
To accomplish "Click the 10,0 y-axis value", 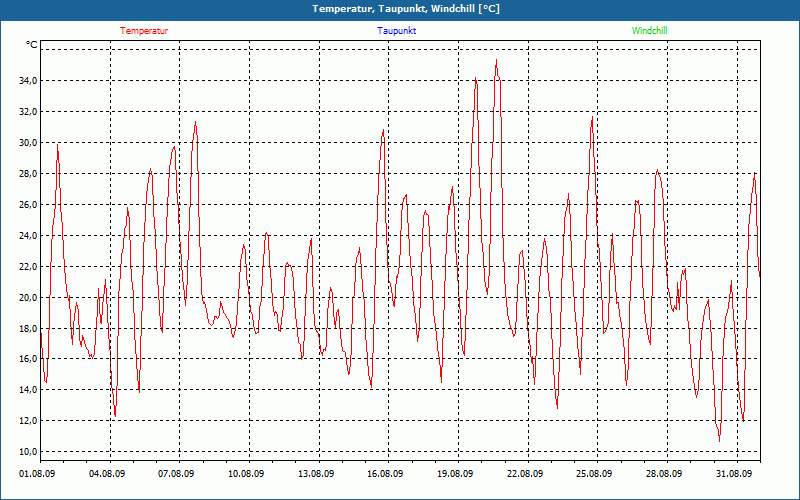I will coord(28,452).
